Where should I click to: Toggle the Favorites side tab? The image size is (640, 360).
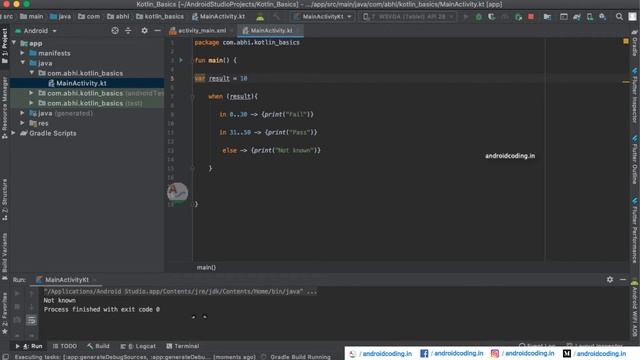coord(4,313)
